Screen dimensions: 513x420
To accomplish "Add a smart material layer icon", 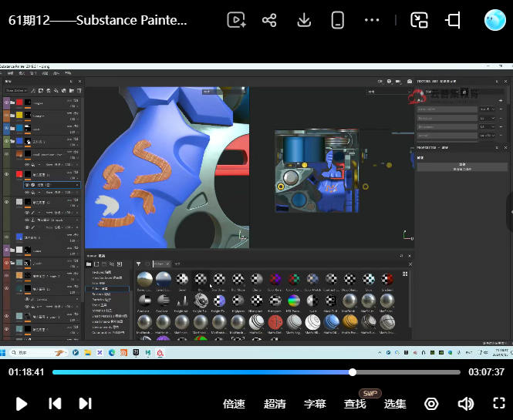I will (64, 90).
